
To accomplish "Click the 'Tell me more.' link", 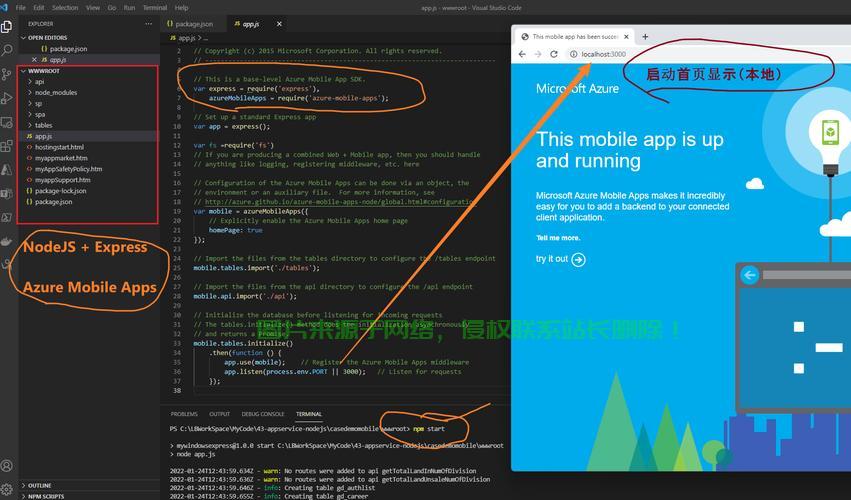I will click(x=558, y=238).
